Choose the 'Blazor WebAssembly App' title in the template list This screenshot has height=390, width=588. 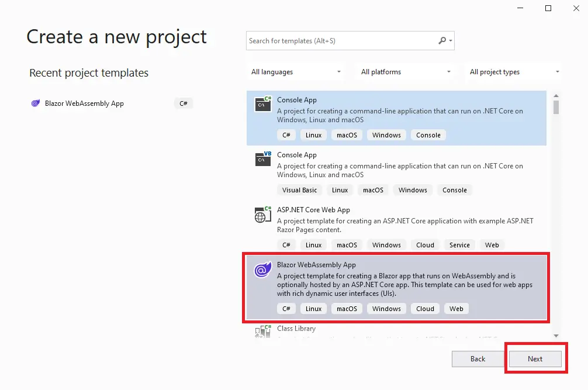[x=316, y=265]
